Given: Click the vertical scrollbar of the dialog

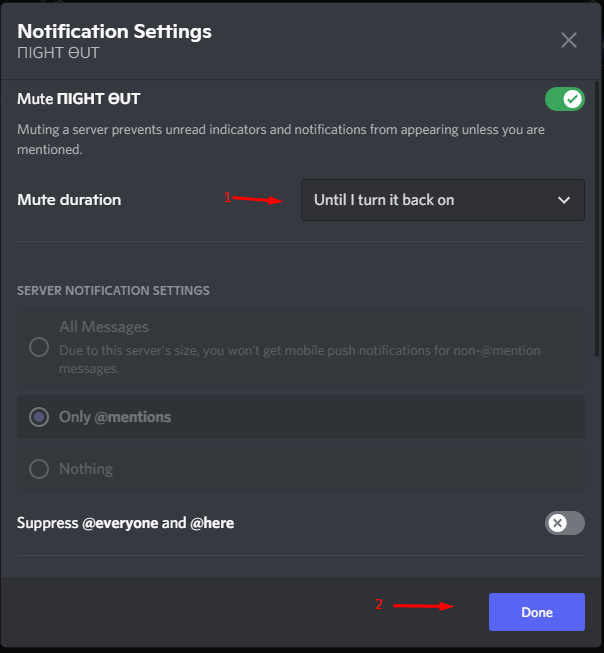Looking at the screenshot, I should pos(597,219).
